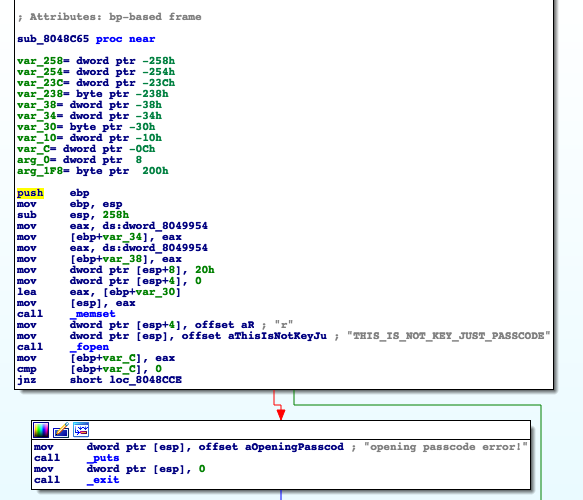Click the 20h operand in mov instruction
The image size is (583, 500).
pyautogui.click(x=204, y=270)
